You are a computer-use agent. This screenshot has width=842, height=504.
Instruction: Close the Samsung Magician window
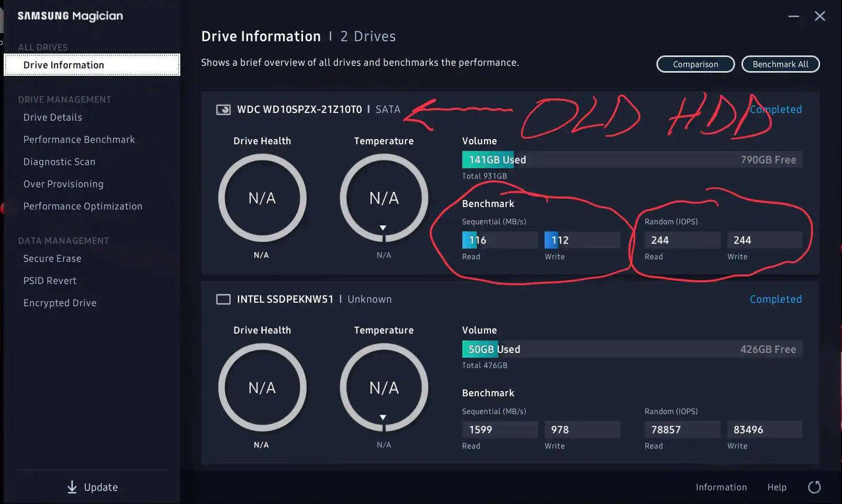819,16
